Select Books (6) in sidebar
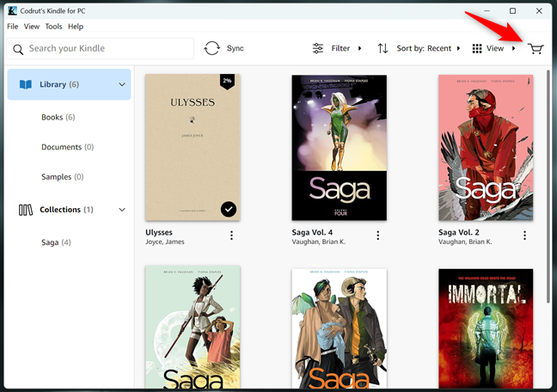Image resolution: width=557 pixels, height=392 pixels. coord(58,117)
